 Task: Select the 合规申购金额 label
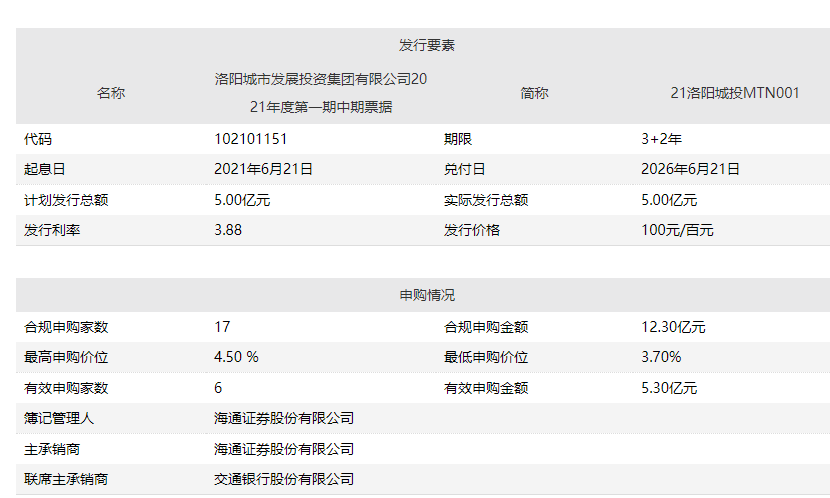[486, 327]
